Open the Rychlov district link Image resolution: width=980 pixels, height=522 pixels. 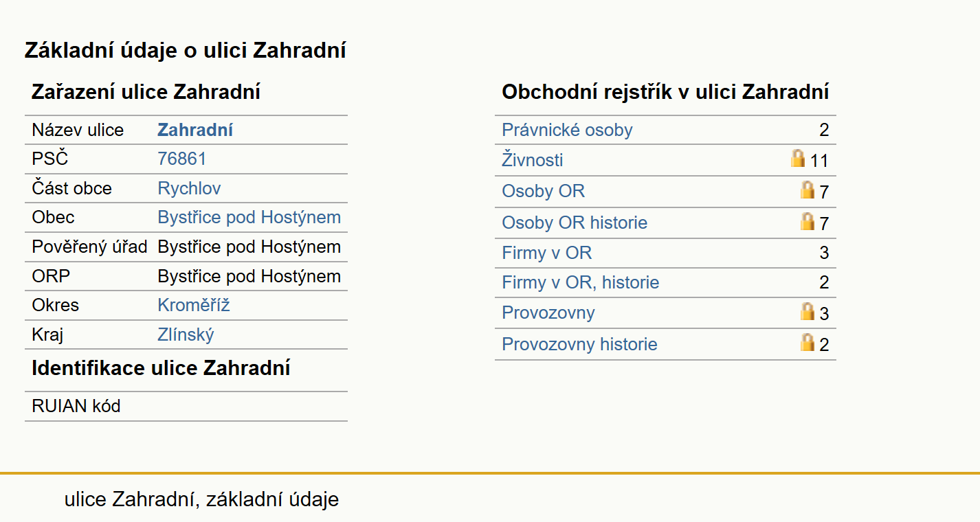pyautogui.click(x=189, y=188)
